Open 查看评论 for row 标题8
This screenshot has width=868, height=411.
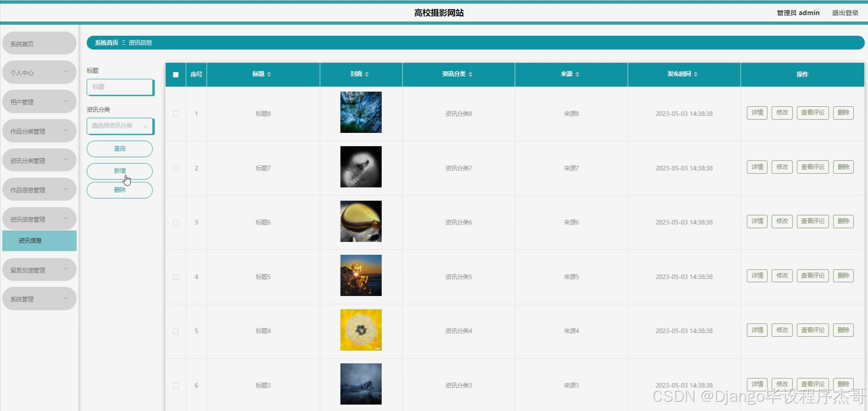(x=813, y=113)
